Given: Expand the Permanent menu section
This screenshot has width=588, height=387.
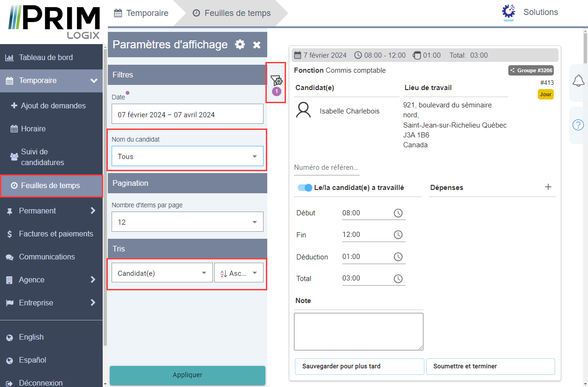Looking at the screenshot, I should point(51,211).
